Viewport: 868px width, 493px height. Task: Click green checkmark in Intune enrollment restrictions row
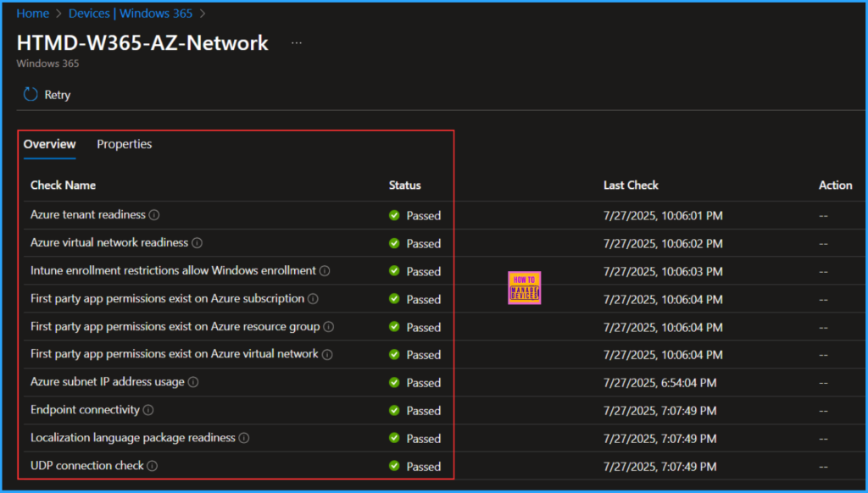pyautogui.click(x=394, y=270)
